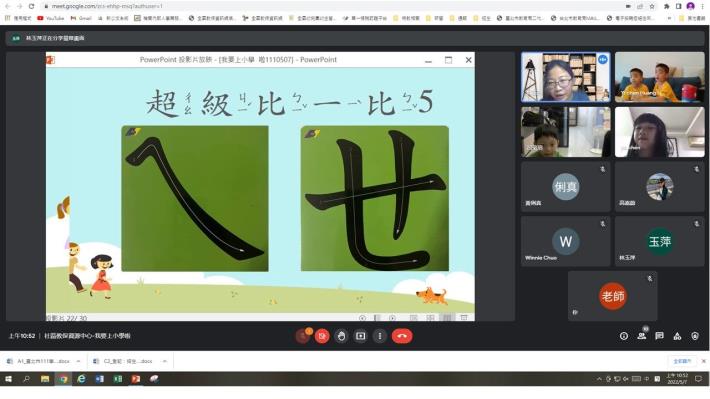This screenshot has width=710, height=399.
Task: Show the participants people panel
Action: [x=642, y=336]
